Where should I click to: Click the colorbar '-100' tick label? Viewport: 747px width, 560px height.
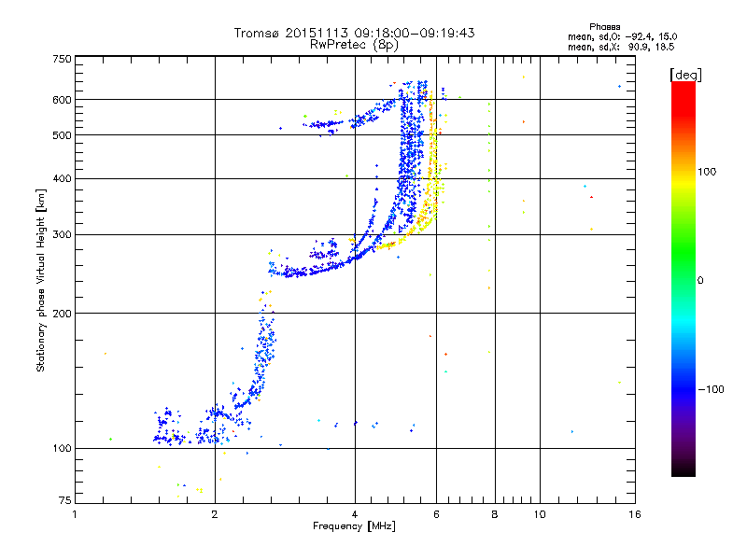point(712,389)
